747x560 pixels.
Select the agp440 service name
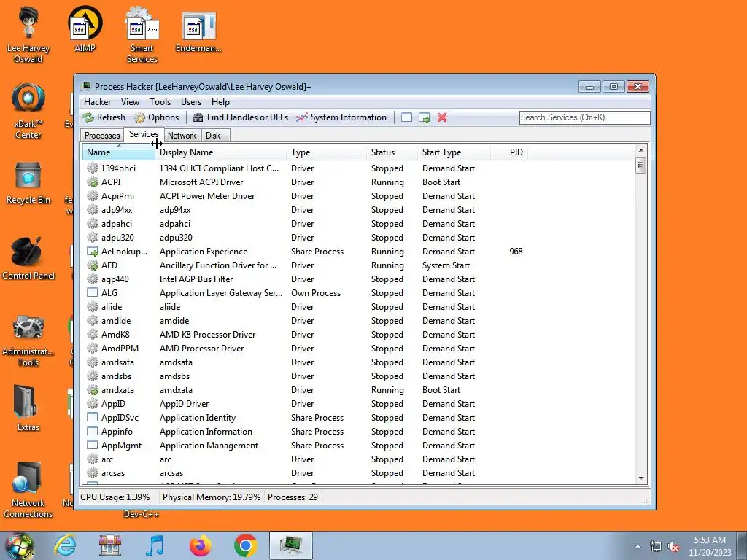[x=115, y=279]
